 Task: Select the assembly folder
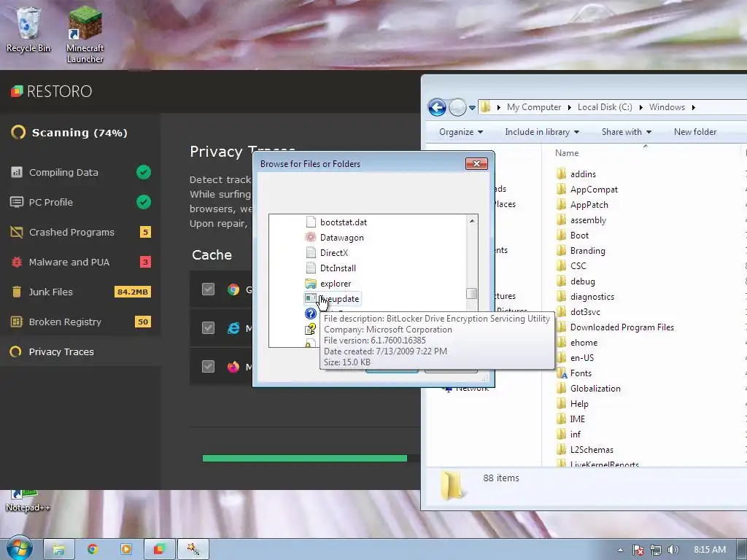click(581, 220)
